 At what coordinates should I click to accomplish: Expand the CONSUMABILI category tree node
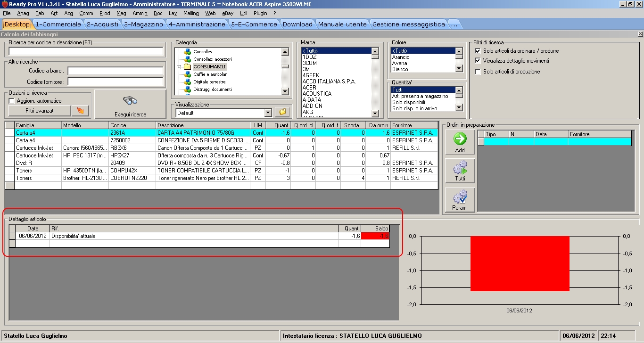coord(179,67)
